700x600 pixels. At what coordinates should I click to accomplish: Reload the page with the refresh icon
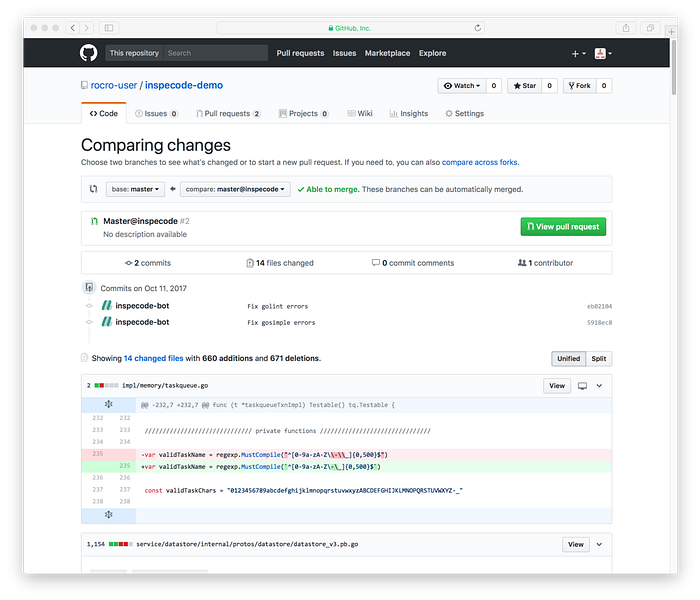pyautogui.click(x=478, y=28)
